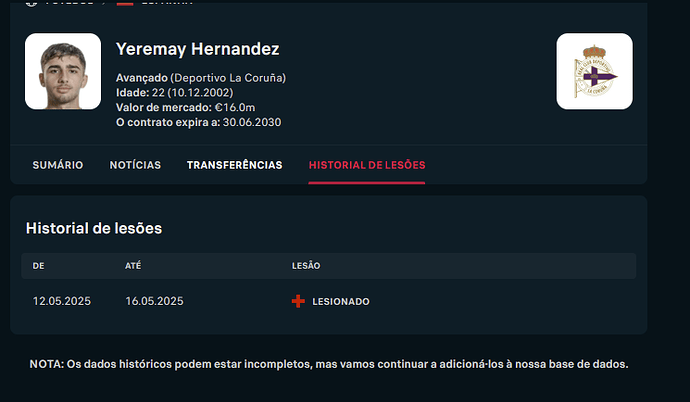This screenshot has width=690, height=402.
Task: Click the LESÃO column header
Action: [x=306, y=266]
